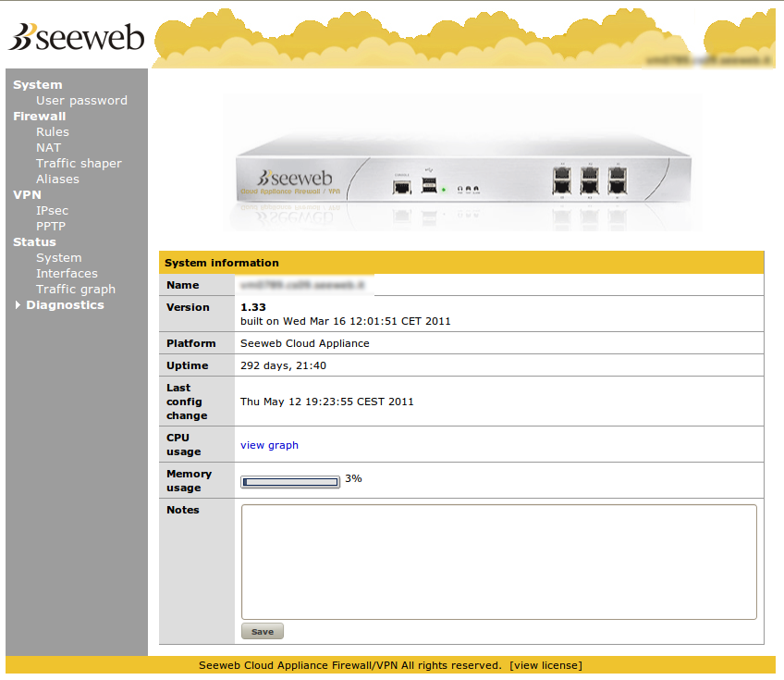Image resolution: width=784 pixels, height=680 pixels.
Task: Click the VPN heading in sidebar
Action: pyautogui.click(x=27, y=194)
